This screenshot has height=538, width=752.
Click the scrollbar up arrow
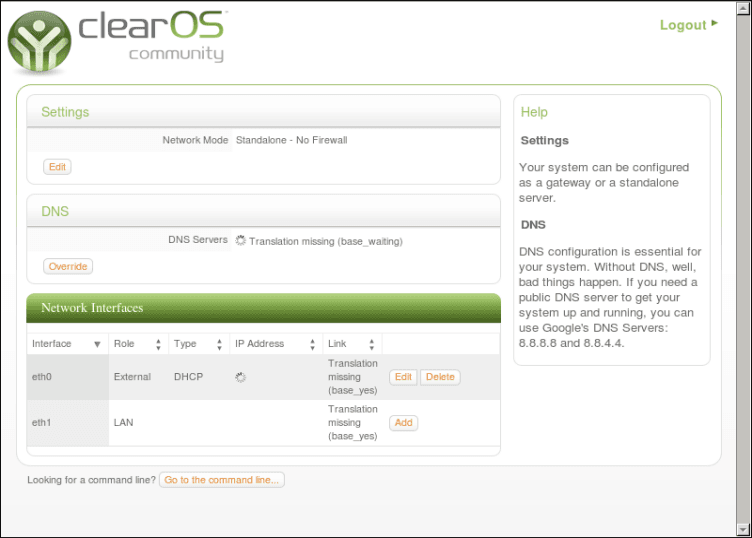click(743, 8)
